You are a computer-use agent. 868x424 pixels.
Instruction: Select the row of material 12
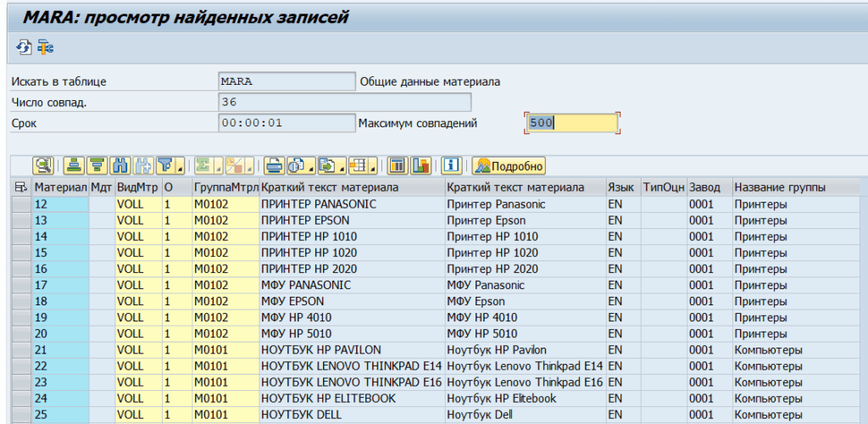[x=22, y=204]
